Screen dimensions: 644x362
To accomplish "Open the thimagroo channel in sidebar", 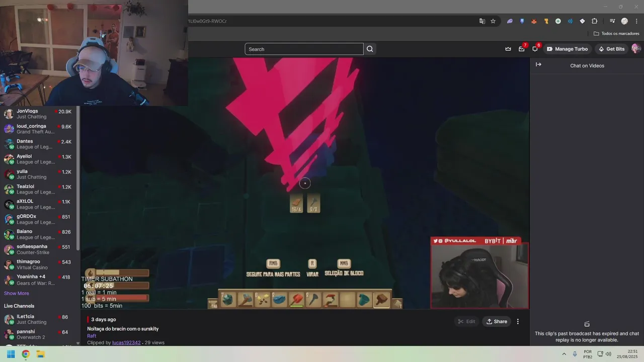I will [x=38, y=264].
